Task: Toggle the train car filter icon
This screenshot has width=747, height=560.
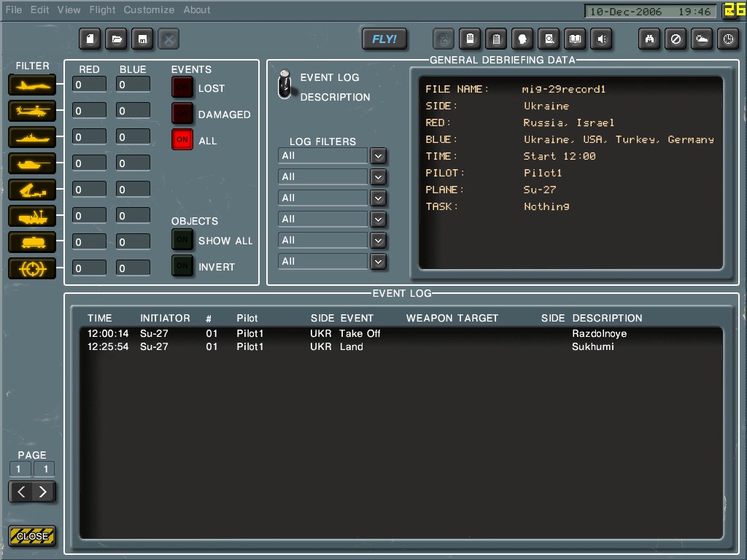Action: [x=32, y=243]
